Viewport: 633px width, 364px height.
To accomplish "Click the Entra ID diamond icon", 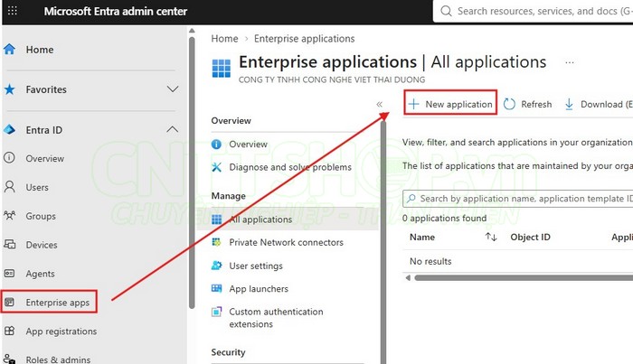I will point(9,130).
